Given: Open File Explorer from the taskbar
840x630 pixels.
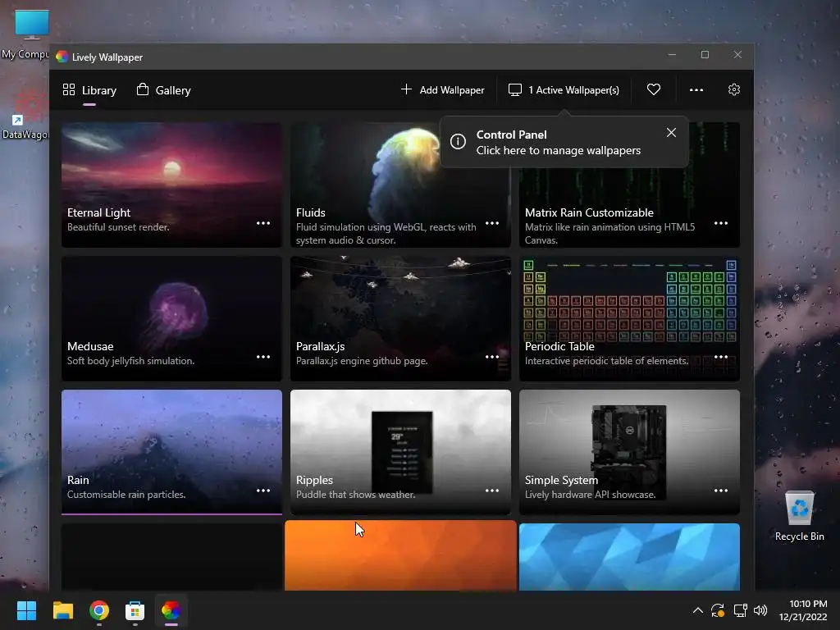Looking at the screenshot, I should click(x=62, y=610).
